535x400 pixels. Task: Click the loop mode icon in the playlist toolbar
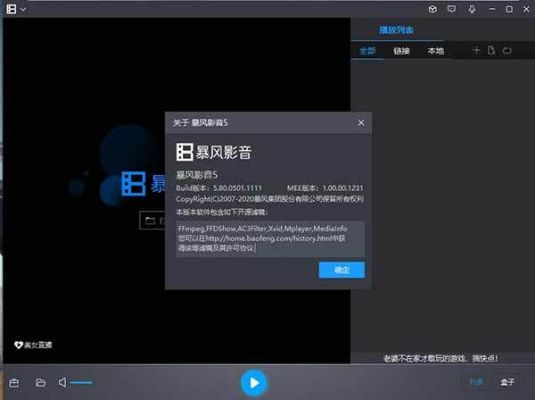[x=507, y=51]
